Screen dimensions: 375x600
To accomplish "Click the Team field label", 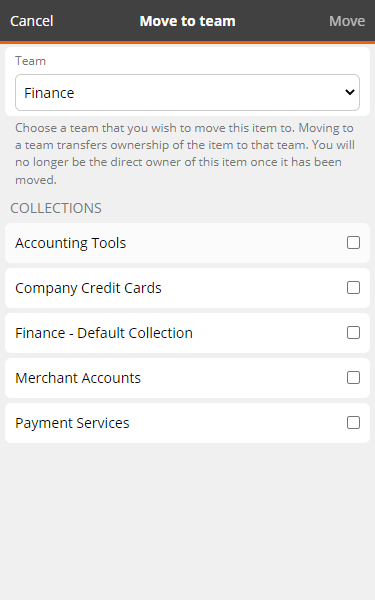I will (x=31, y=61).
